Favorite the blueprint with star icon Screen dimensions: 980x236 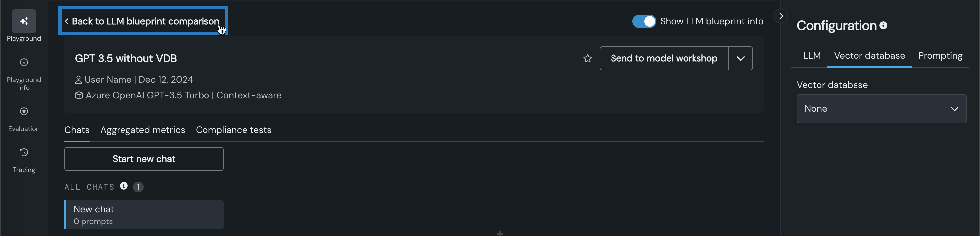(587, 59)
